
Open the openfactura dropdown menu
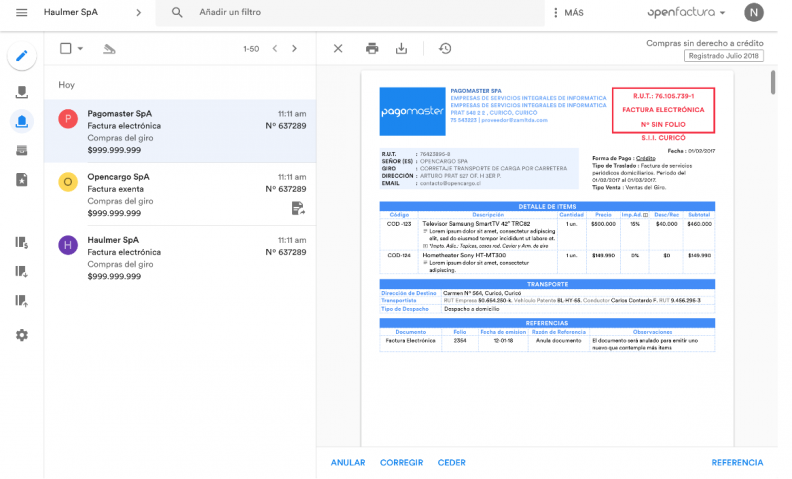686,13
